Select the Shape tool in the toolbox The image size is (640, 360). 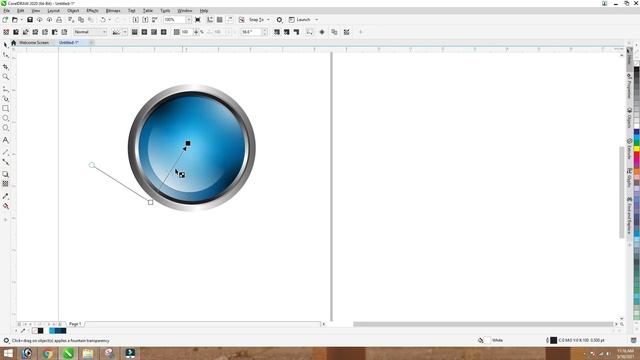coord(5,55)
